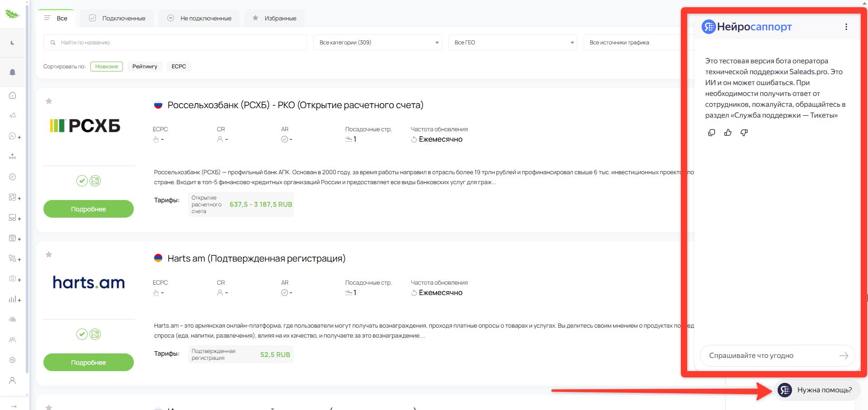868x410 pixels.
Task: Sort offers by ECPC
Action: click(179, 67)
